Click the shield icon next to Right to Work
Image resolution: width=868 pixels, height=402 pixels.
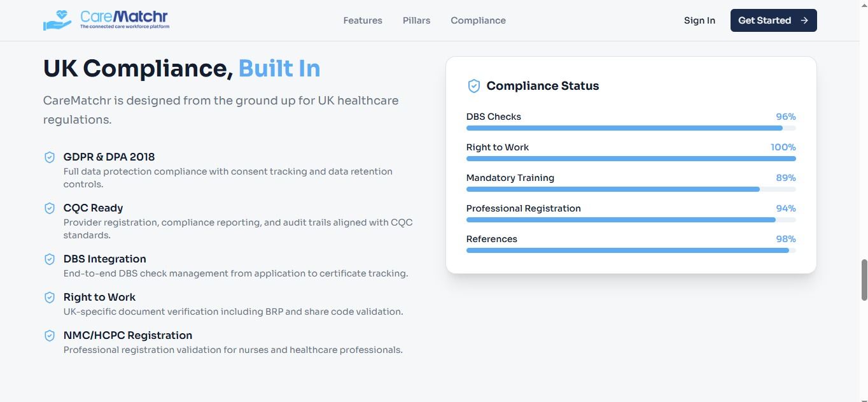point(50,298)
